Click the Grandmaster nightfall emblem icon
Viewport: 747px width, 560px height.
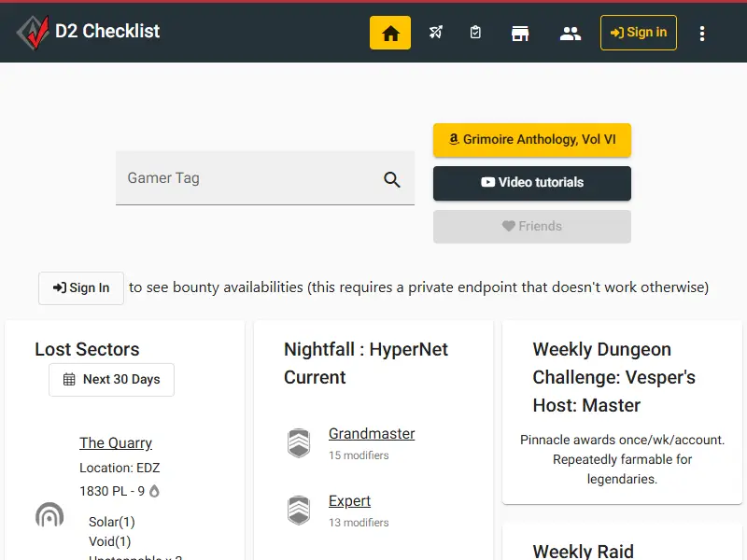pos(299,442)
